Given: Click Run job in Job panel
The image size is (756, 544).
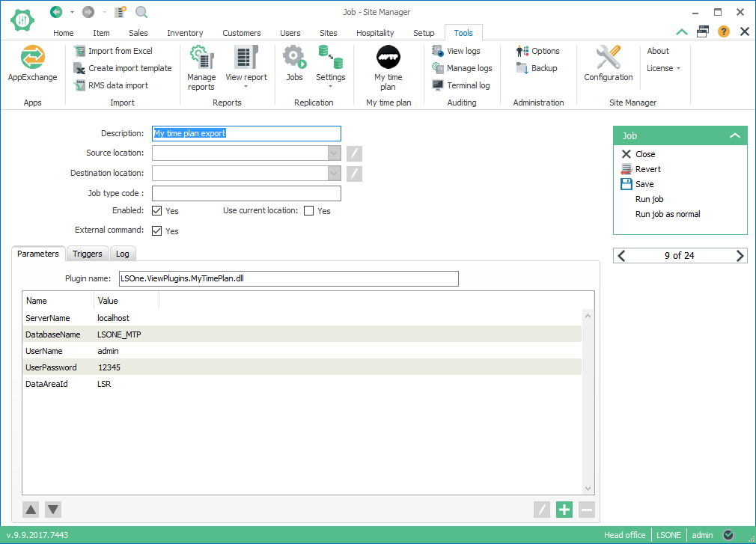Looking at the screenshot, I should pos(649,199).
